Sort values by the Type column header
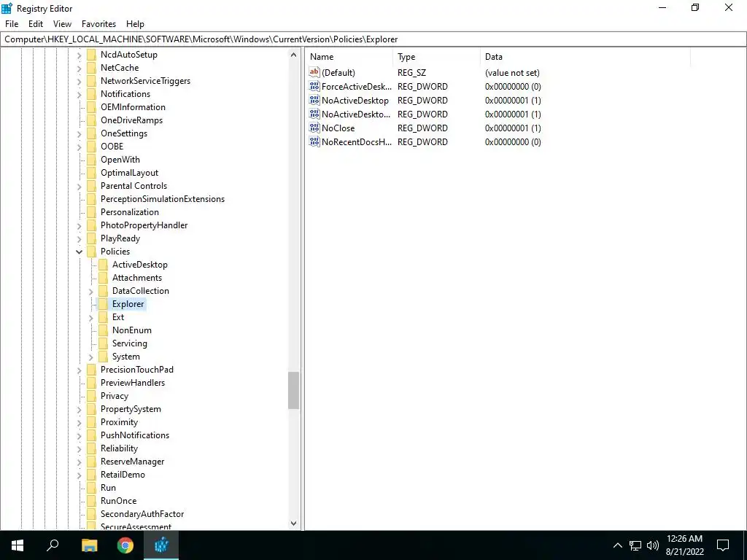747x560 pixels. point(437,57)
